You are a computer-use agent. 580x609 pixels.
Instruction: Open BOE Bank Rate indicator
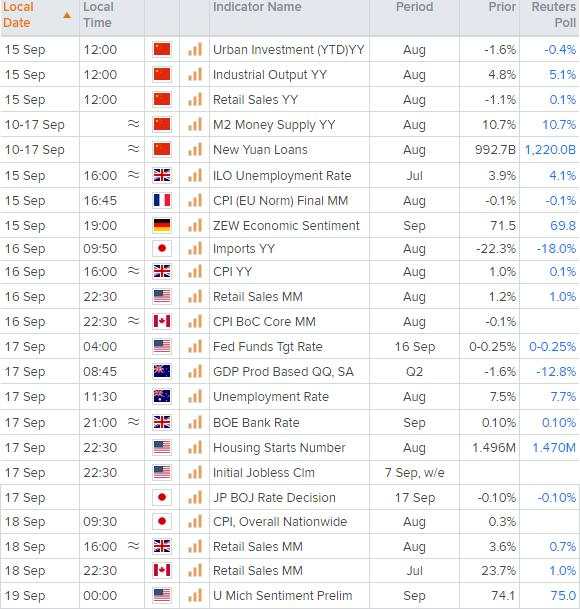tap(256, 422)
